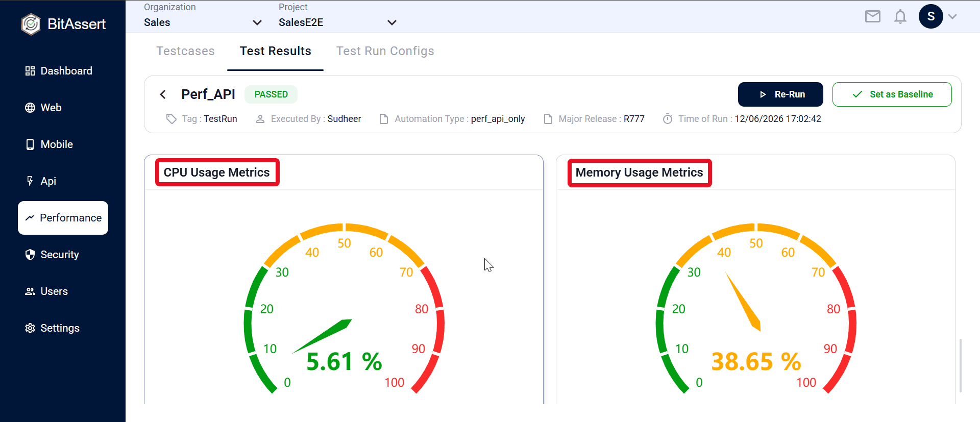Click the Mobile phone icon

click(30, 144)
